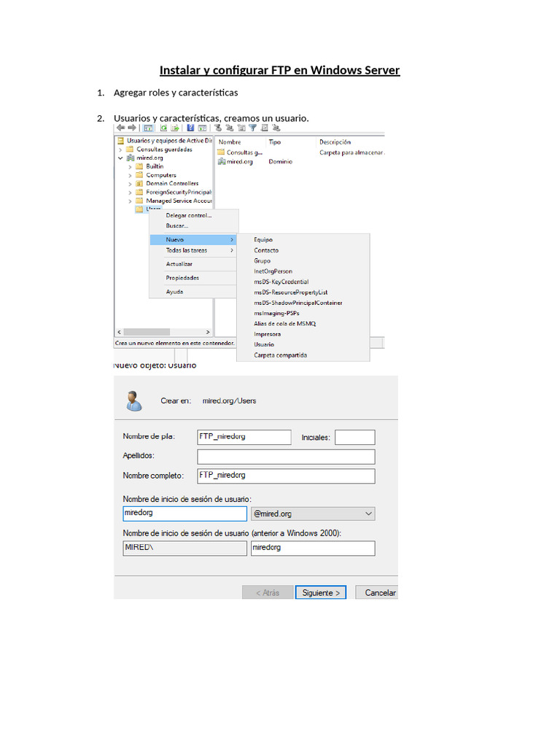560x747 pixels.
Task: Click the Back arrow in the toolbar
Action: tap(120, 128)
